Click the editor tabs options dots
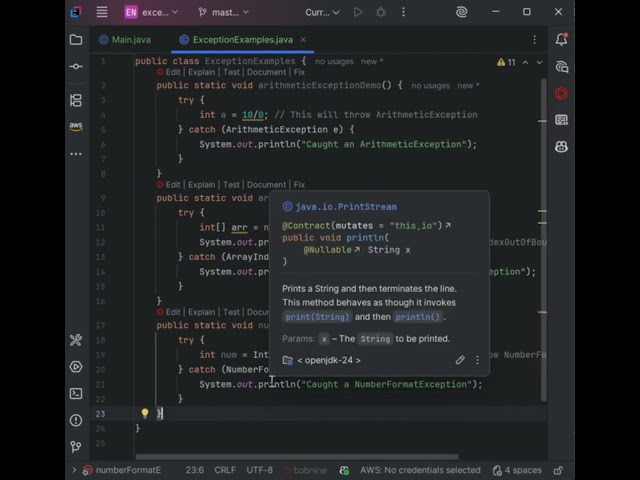This screenshot has width=640, height=480. [x=534, y=40]
